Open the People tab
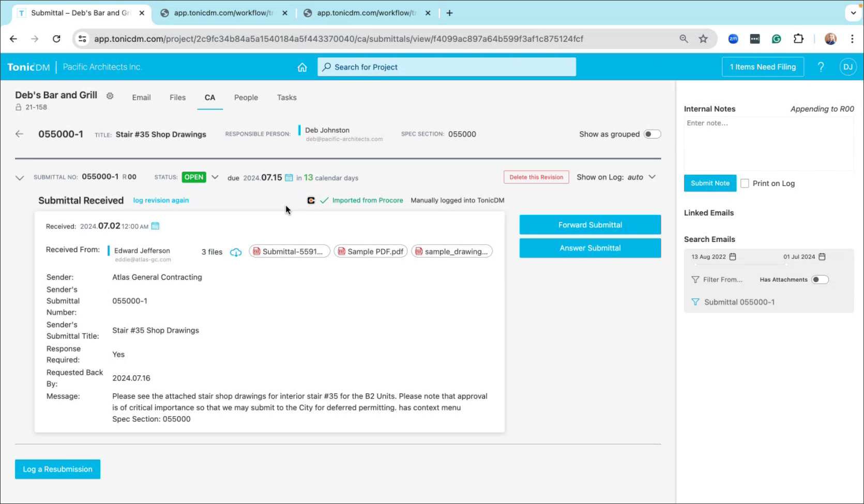 [246, 97]
